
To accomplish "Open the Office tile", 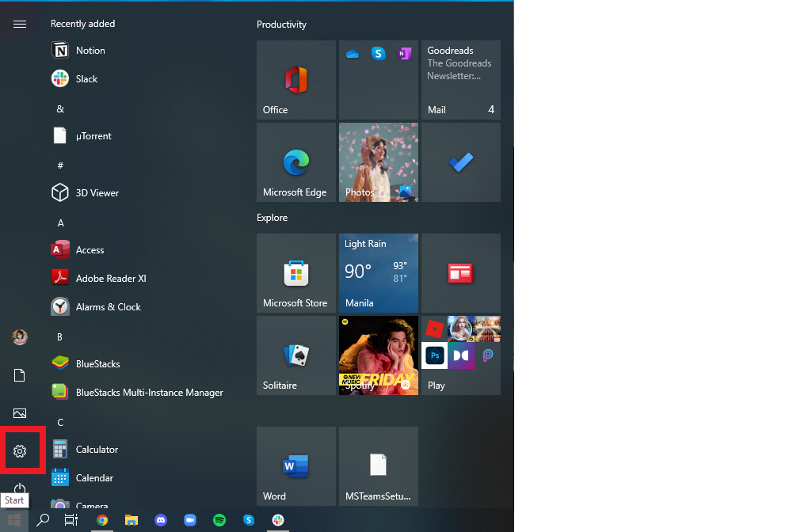I will click(x=296, y=80).
